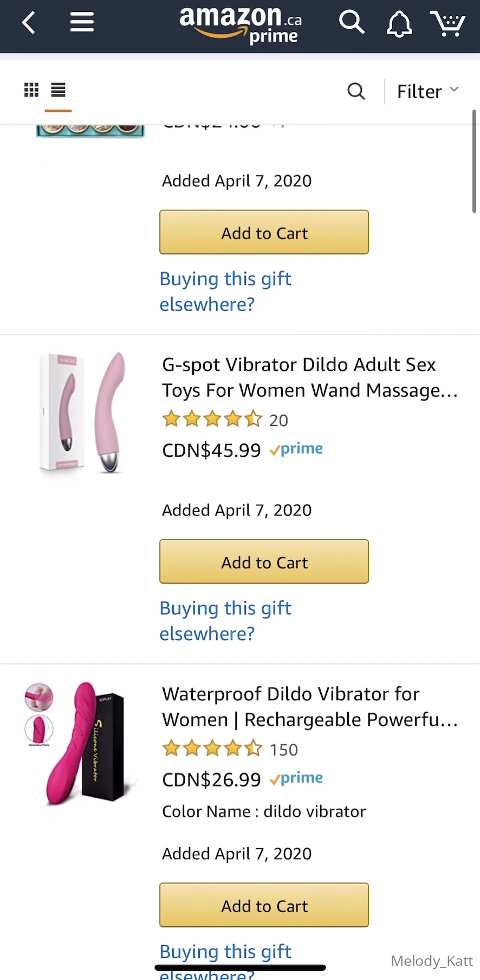Open search from the top navigation bar
This screenshot has width=480, height=980.
[352, 23]
